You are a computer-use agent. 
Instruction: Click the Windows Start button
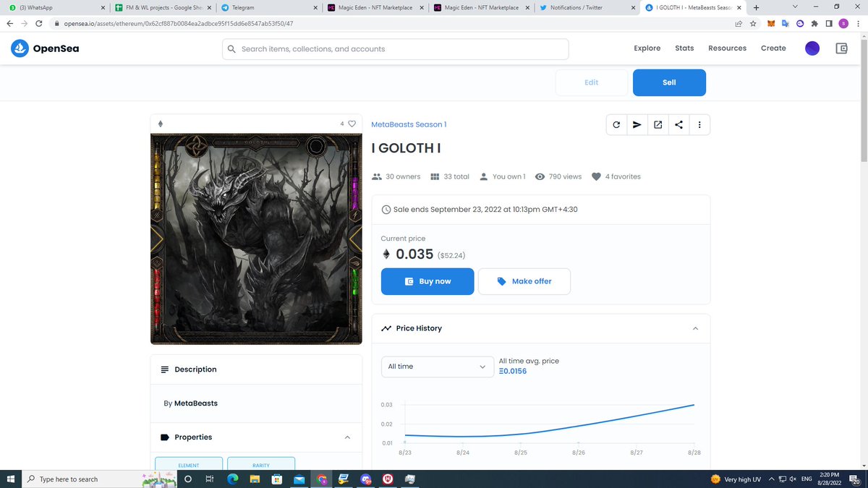click(10, 479)
